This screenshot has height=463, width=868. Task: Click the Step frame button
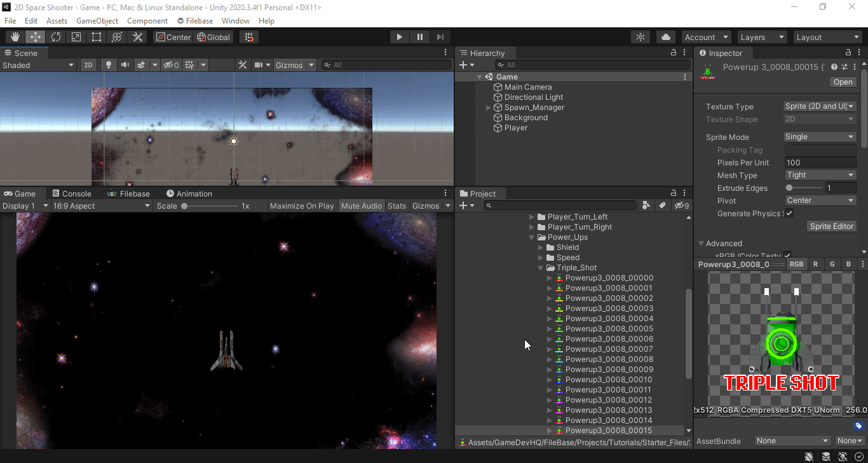(440, 37)
